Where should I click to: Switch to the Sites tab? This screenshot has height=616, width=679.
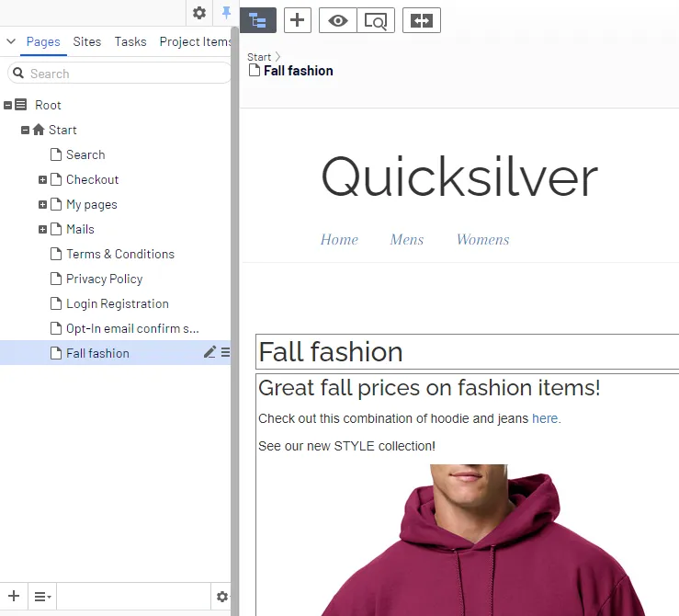pyautogui.click(x=87, y=41)
